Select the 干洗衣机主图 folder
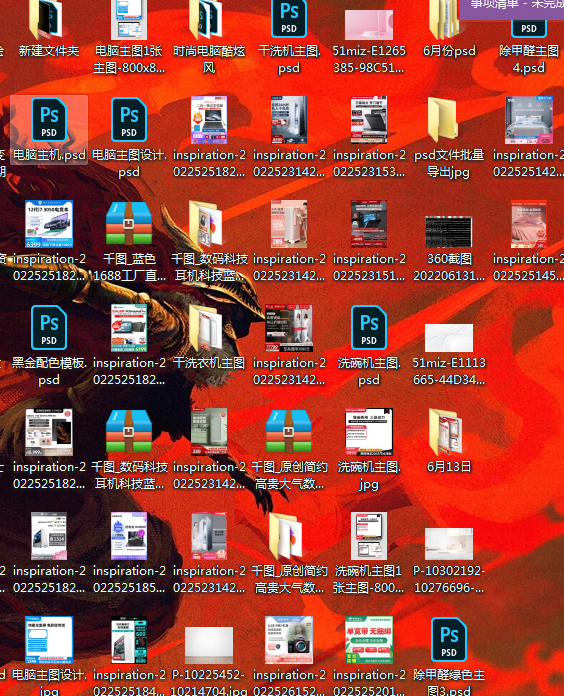 point(206,327)
